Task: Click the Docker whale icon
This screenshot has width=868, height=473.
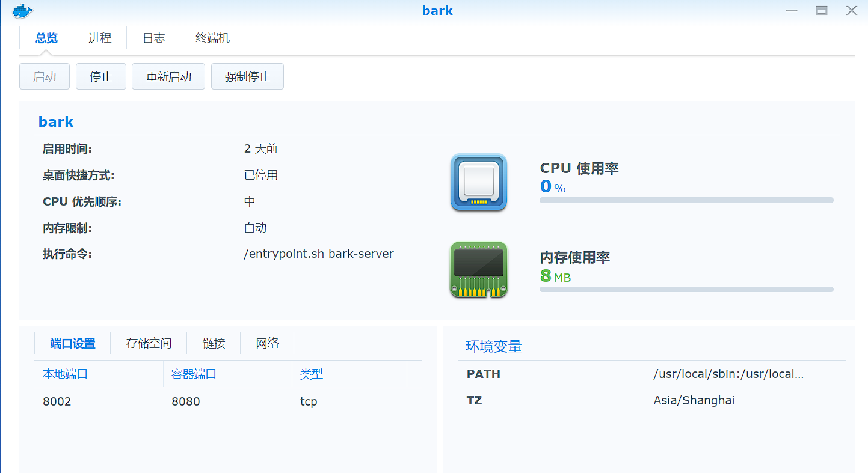Action: click(x=22, y=10)
